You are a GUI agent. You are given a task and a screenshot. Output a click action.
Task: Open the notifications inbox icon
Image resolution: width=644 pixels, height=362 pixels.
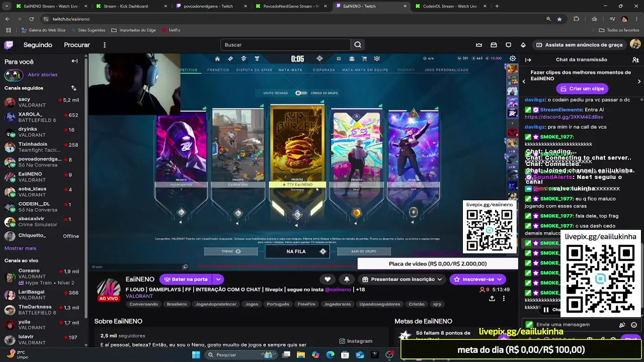tap(494, 45)
